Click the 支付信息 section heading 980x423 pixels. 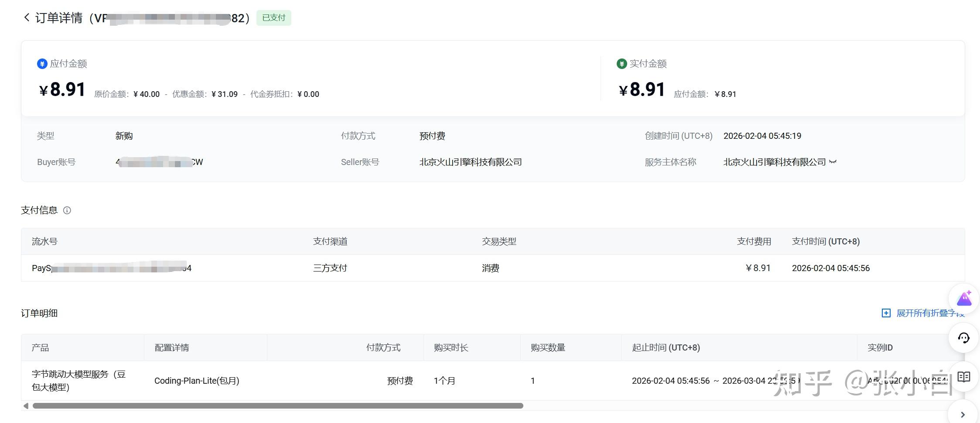pos(39,210)
